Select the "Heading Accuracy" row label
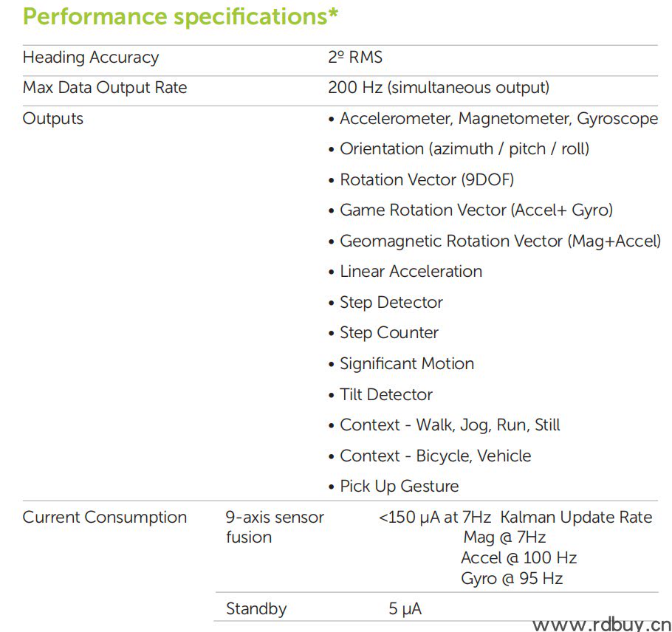 pyautogui.click(x=91, y=58)
